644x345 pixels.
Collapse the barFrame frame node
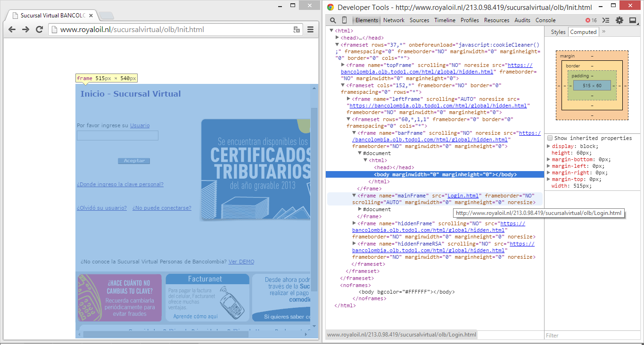354,133
